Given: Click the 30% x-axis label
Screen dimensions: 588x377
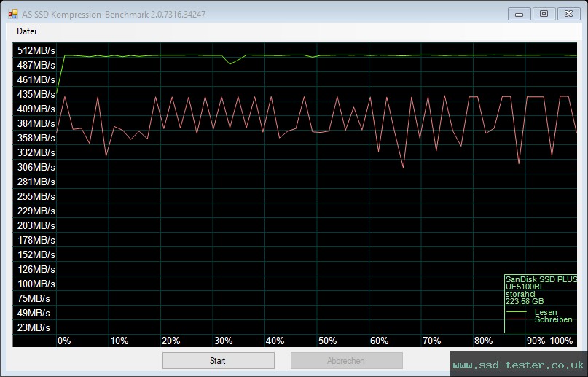Looking at the screenshot, I should point(224,341).
